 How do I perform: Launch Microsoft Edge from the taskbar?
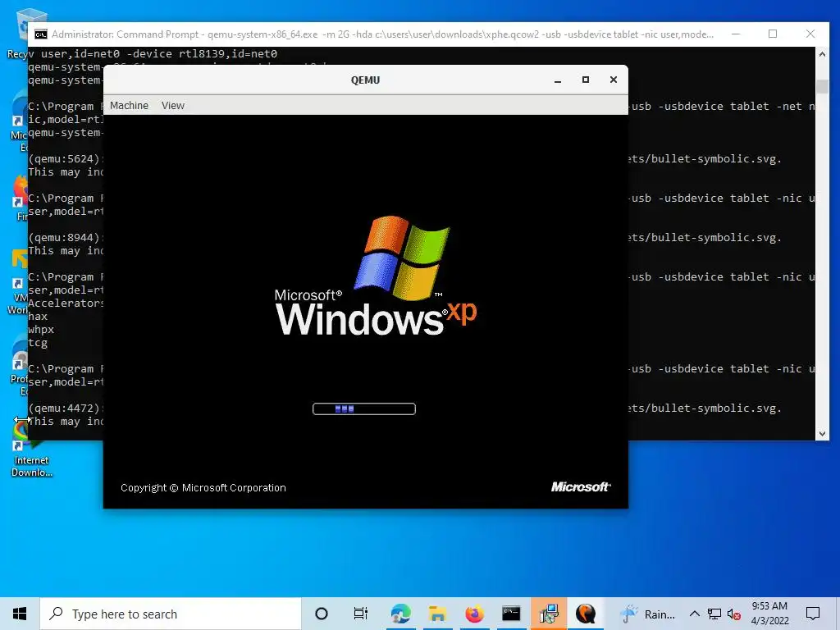point(400,614)
